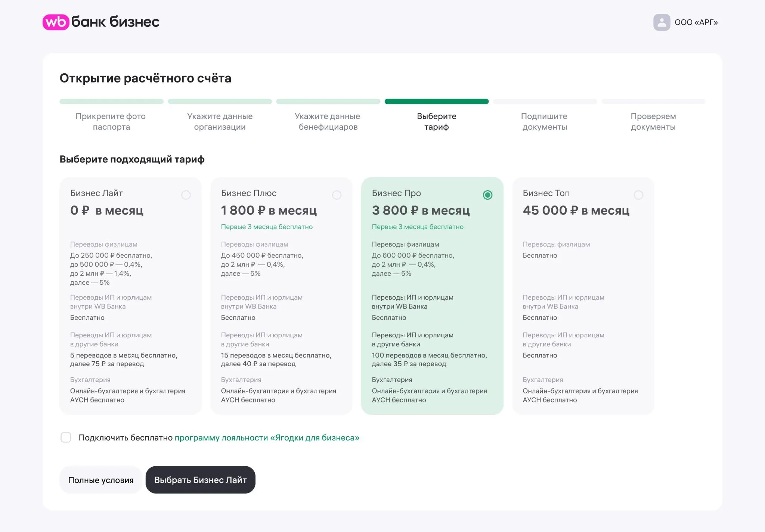Viewport: 765px width, 532px height.
Task: Click Переводы физлицам label in Бизнес Лайт card
Action: point(104,244)
